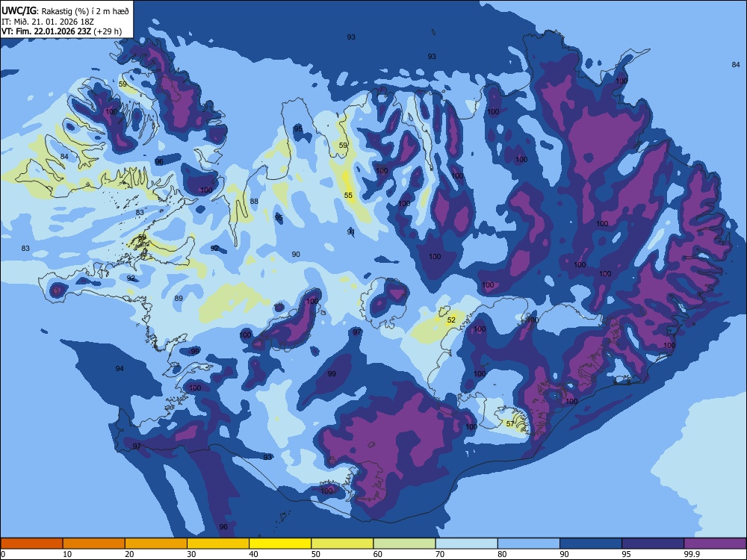Click valid time 'VT: Fim. 22.01.2026 23Z'

click(46, 31)
